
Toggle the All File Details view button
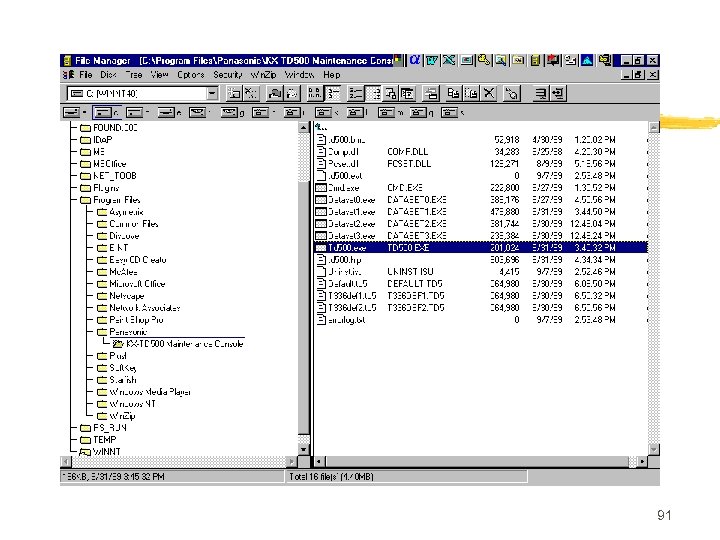332,94
